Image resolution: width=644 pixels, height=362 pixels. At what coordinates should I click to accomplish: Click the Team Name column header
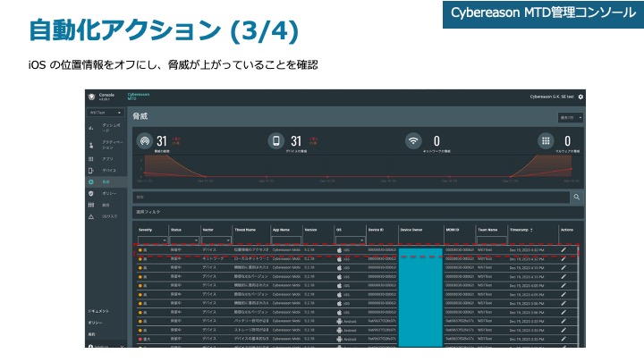click(487, 230)
